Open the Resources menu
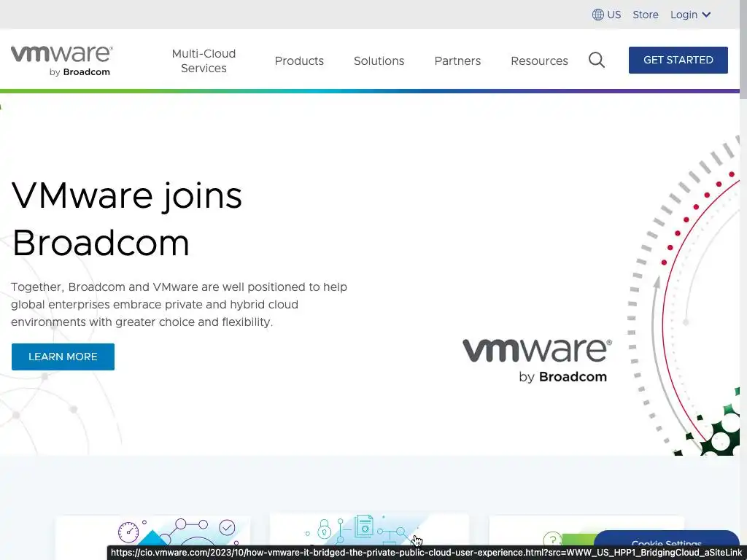The width and height of the screenshot is (747, 560). (x=539, y=61)
